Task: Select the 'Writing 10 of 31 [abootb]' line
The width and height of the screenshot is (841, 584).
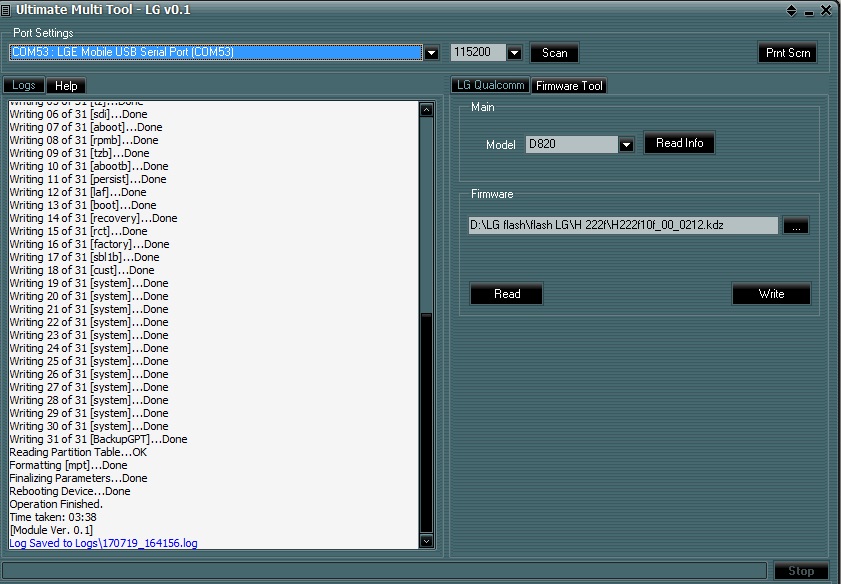Action: pyautogui.click(x=88, y=166)
